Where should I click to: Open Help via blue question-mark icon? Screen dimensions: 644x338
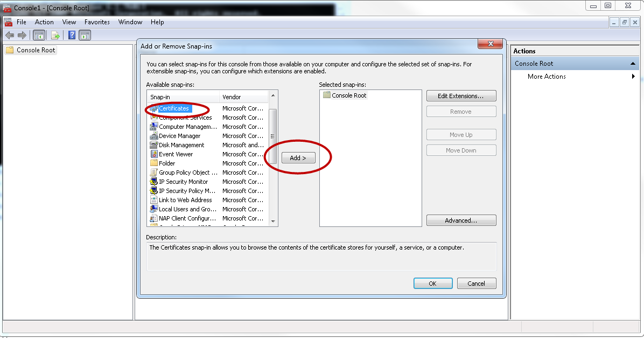[x=72, y=36]
